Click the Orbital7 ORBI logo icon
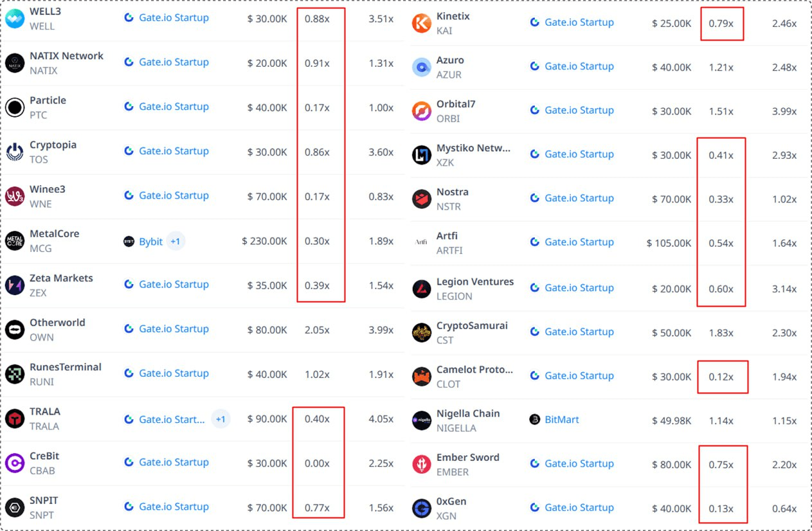812x531 pixels. 422,111
